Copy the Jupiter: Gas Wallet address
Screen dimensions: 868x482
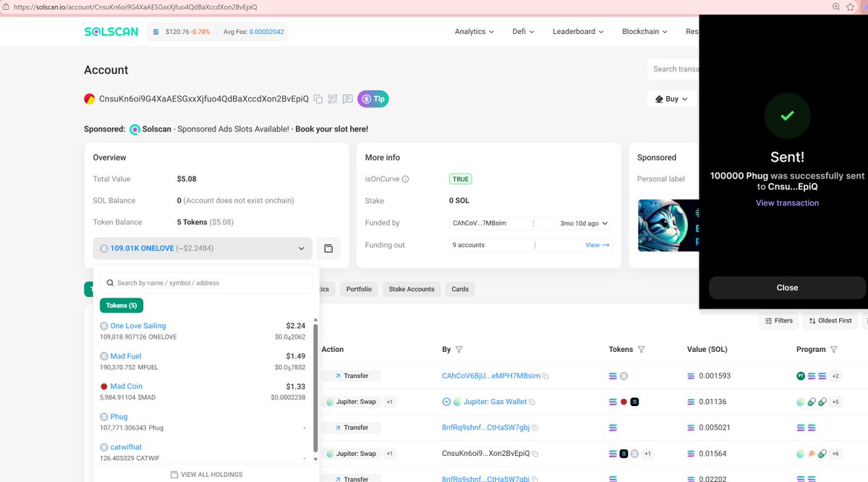532,403
